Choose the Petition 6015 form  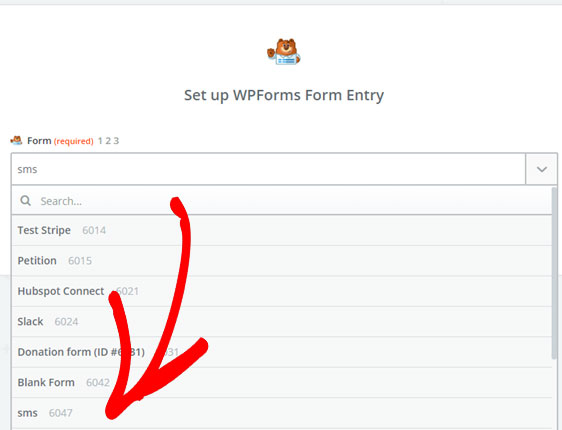pos(282,261)
